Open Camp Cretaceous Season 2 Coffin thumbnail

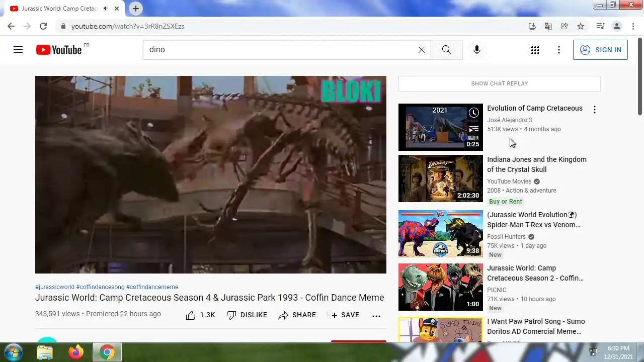click(x=441, y=287)
